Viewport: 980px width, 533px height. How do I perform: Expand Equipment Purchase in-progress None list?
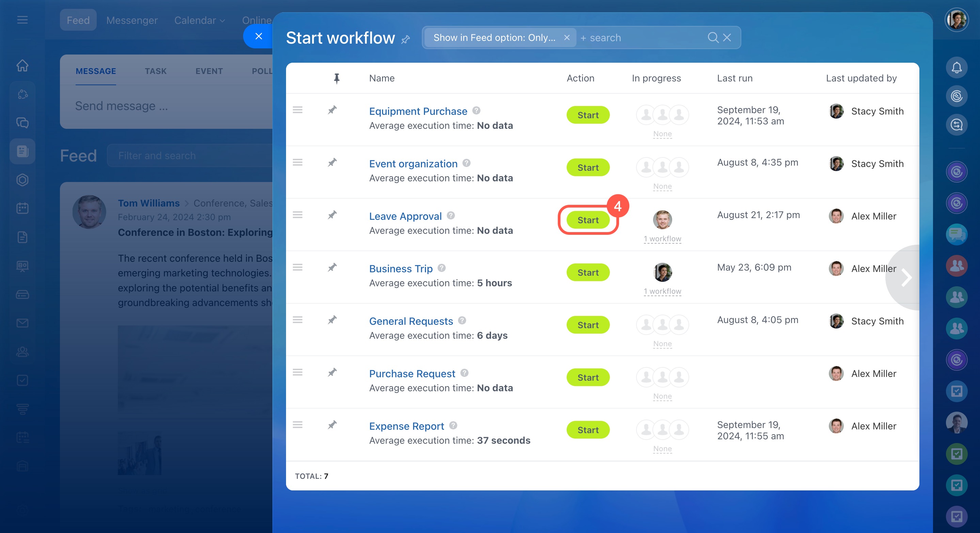pos(662,134)
